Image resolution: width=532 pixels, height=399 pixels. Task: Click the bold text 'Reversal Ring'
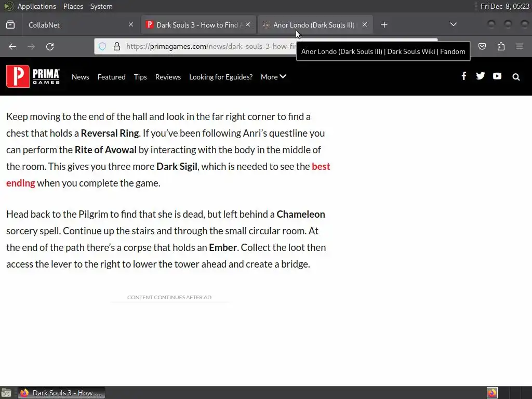click(x=110, y=133)
